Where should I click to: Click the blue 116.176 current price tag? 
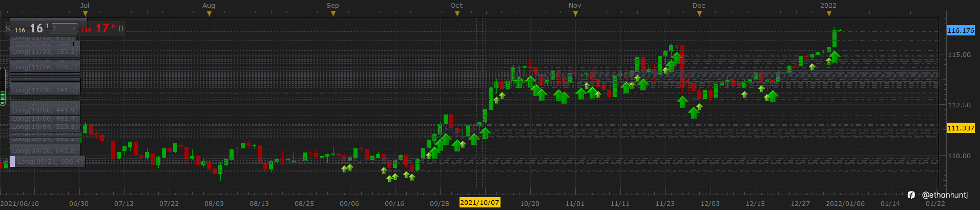961,30
